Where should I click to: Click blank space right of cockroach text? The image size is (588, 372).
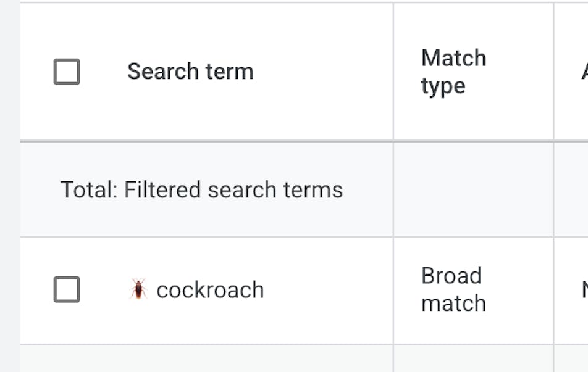click(x=327, y=290)
